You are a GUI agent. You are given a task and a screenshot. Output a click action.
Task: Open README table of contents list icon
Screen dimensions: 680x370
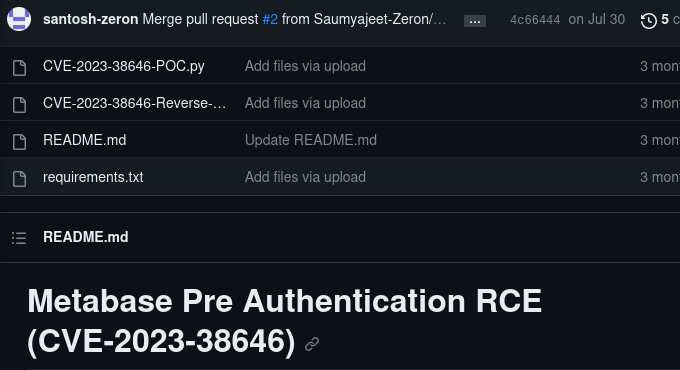click(19, 238)
